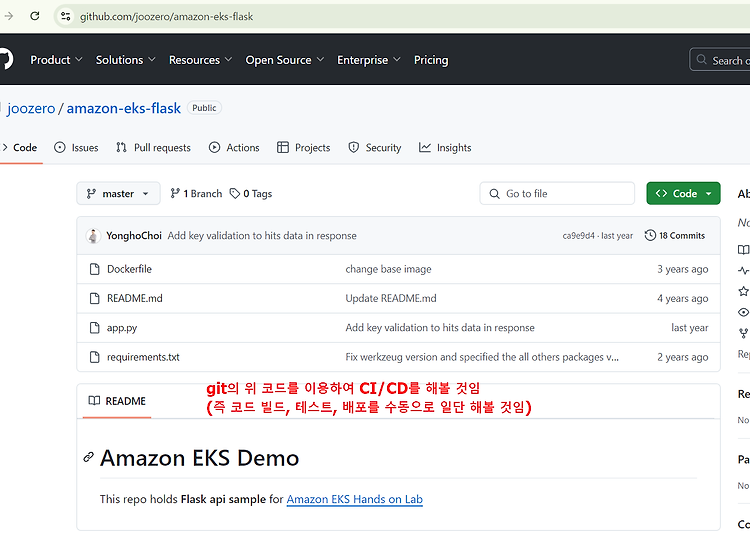Viewport: 750px width, 533px height.
Task: Click the browser forward arrow
Action: pyautogui.click(x=8, y=16)
